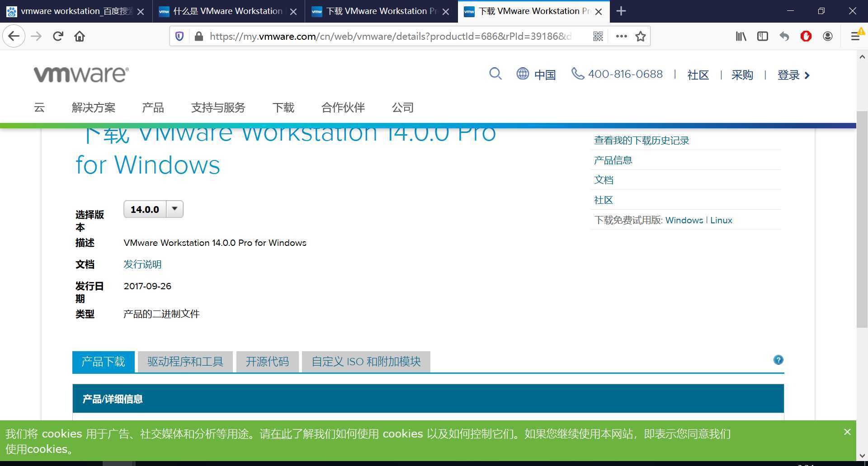Open the 解决方案 navigation menu
Image resolution: width=868 pixels, height=466 pixels.
[x=94, y=108]
